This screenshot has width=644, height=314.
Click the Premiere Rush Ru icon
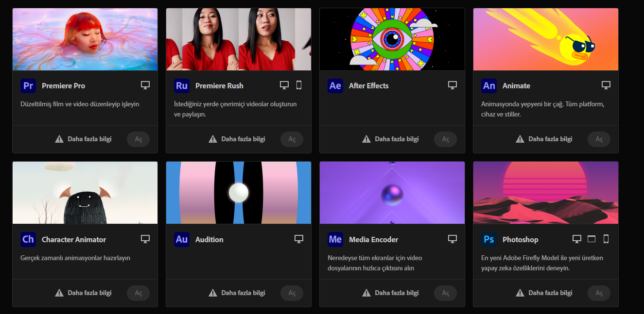click(182, 86)
